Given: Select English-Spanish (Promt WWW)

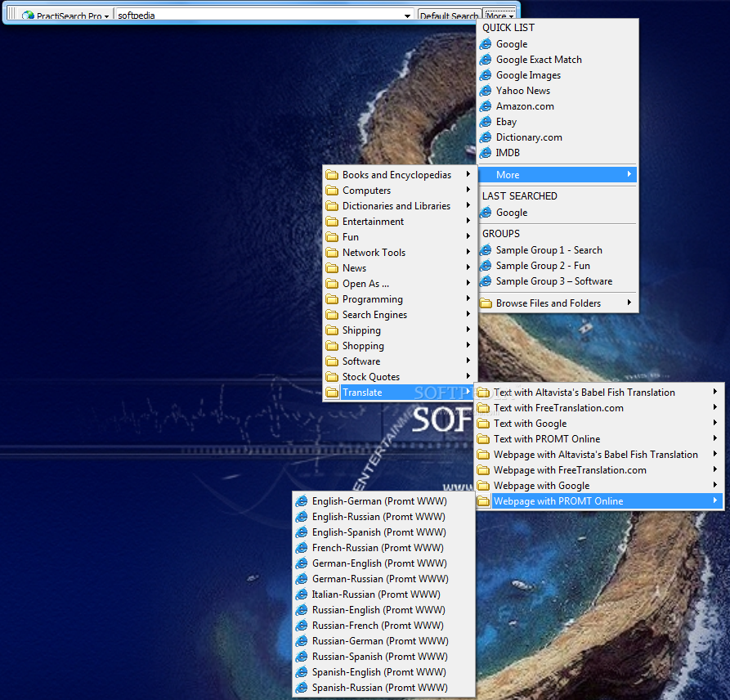Looking at the screenshot, I should coord(383,532).
